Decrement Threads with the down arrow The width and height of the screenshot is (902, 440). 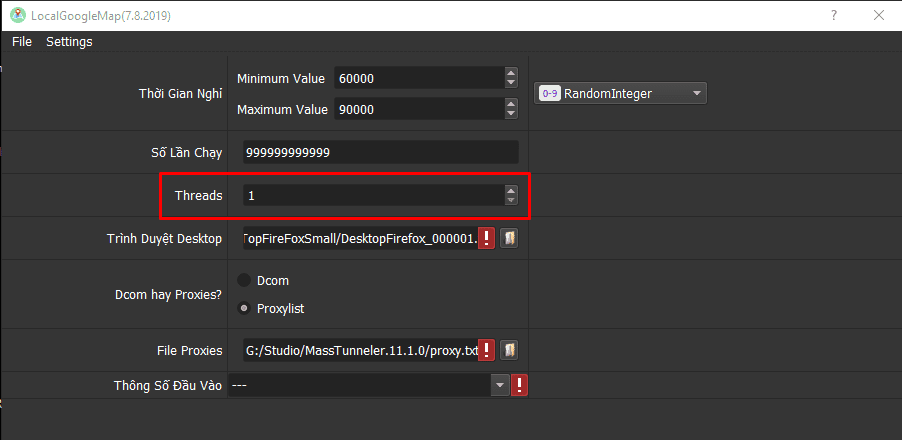pyautogui.click(x=511, y=200)
